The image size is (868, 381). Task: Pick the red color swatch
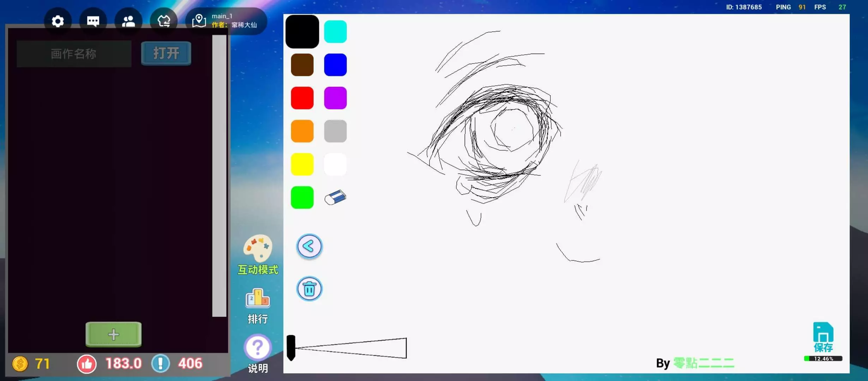coord(302,98)
